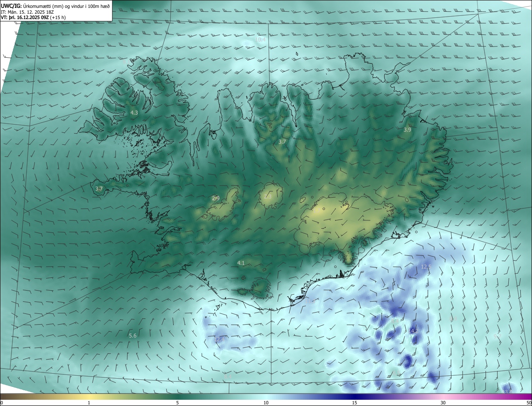Click the 4.3 value label on the Westfjords

[x=134, y=113]
